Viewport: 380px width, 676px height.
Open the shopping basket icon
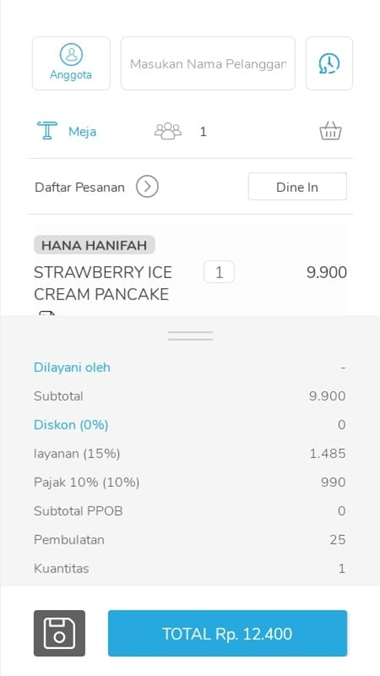tap(330, 131)
